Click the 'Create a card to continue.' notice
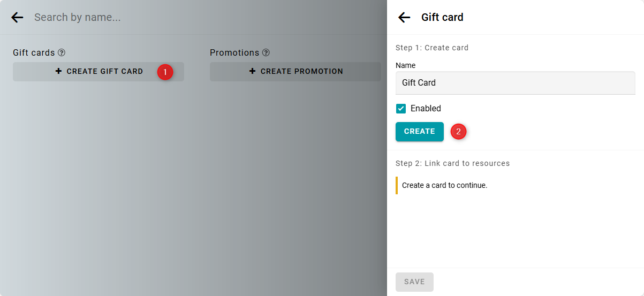The height and width of the screenshot is (296, 644). tap(444, 185)
